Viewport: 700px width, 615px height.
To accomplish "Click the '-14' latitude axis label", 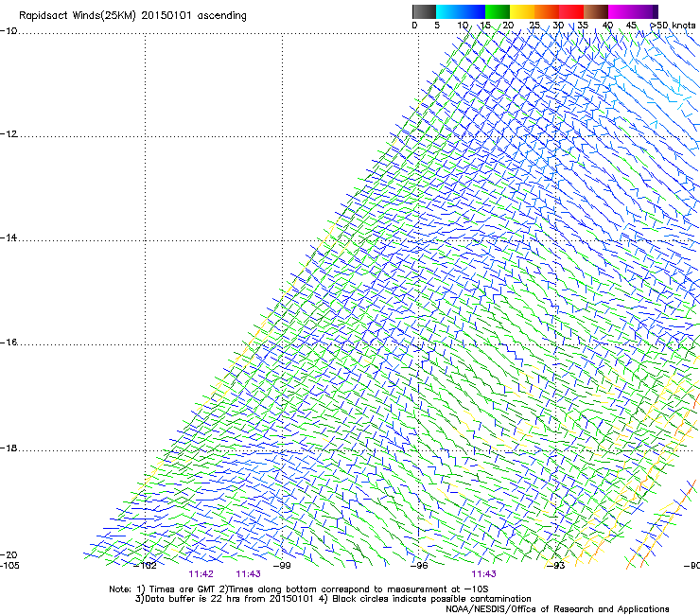I will (9, 237).
